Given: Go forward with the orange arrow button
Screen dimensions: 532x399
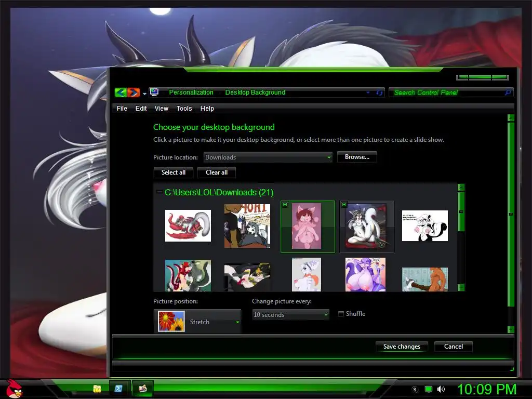Looking at the screenshot, I should [134, 92].
